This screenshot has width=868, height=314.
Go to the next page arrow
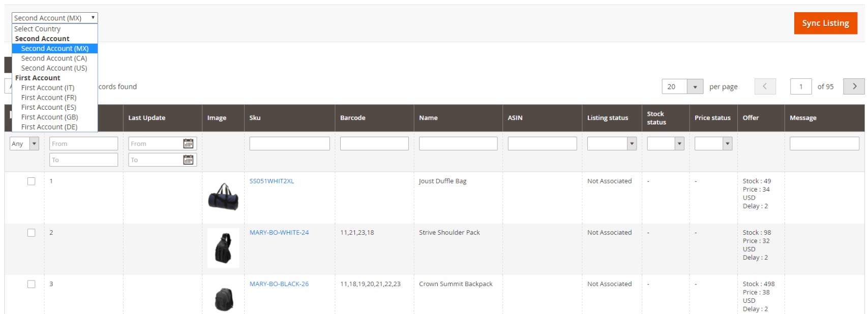854,86
